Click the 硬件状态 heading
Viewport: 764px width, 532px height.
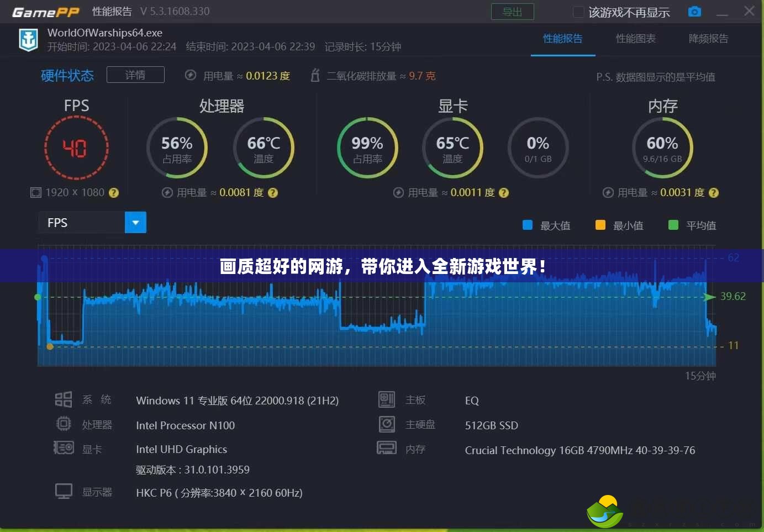[x=67, y=75]
